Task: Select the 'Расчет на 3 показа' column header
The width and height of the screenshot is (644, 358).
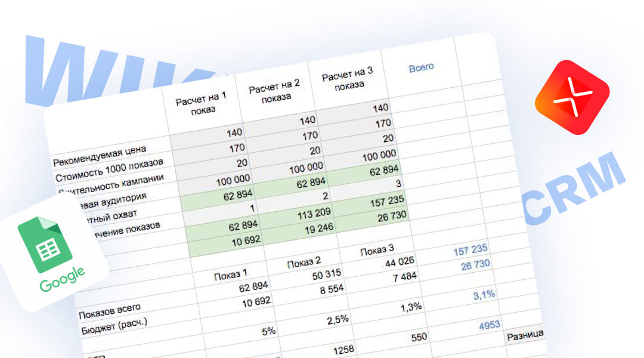Action: click(x=347, y=79)
